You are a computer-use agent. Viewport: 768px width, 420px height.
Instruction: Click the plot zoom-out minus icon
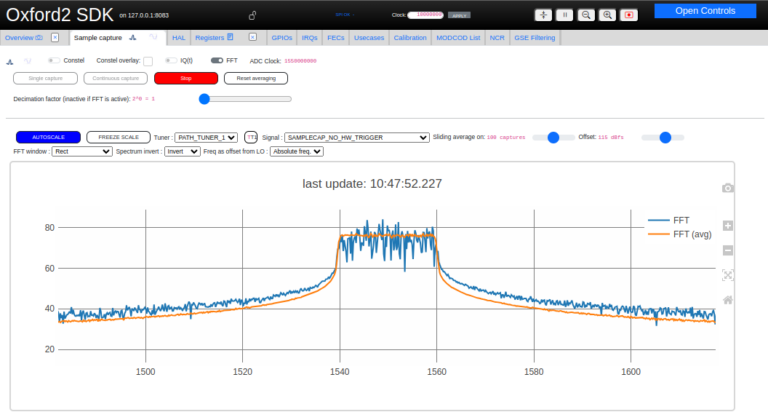[728, 250]
